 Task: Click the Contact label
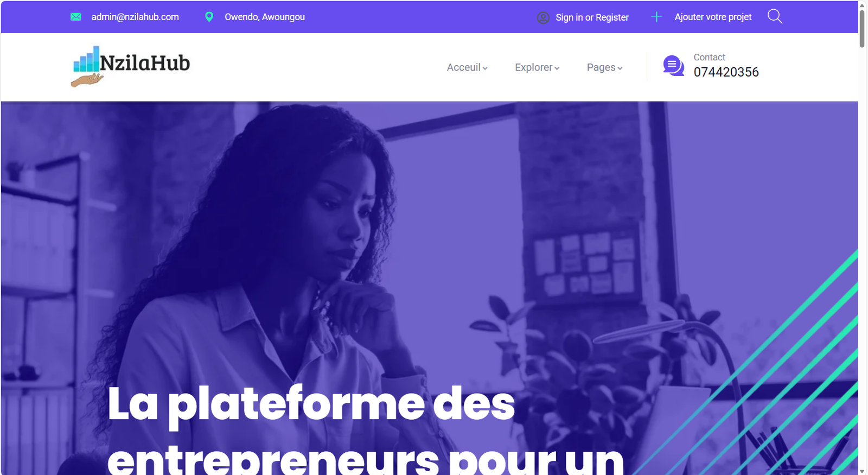[x=709, y=57]
